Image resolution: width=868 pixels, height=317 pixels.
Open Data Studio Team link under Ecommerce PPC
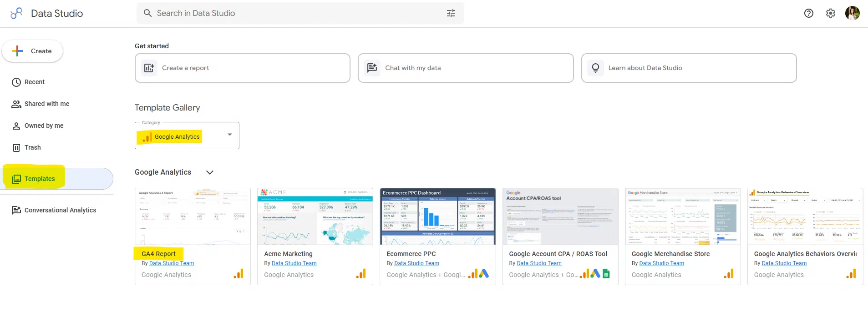[416, 263]
